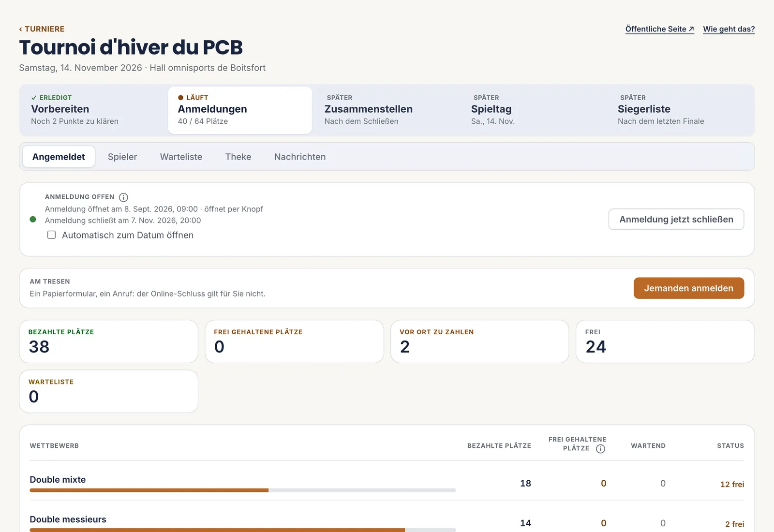Click the info icon in Frei gehaltene Plätze header
The width and height of the screenshot is (774, 532).
(x=600, y=449)
